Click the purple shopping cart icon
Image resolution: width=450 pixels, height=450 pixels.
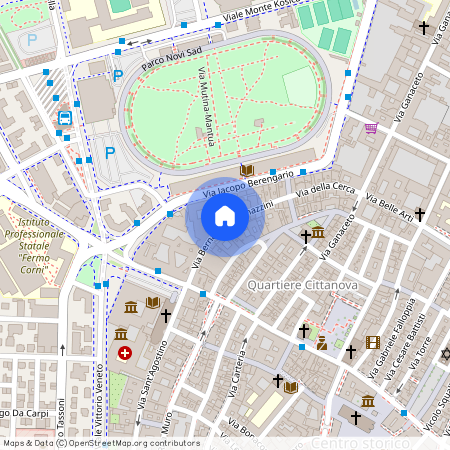pos(371,128)
